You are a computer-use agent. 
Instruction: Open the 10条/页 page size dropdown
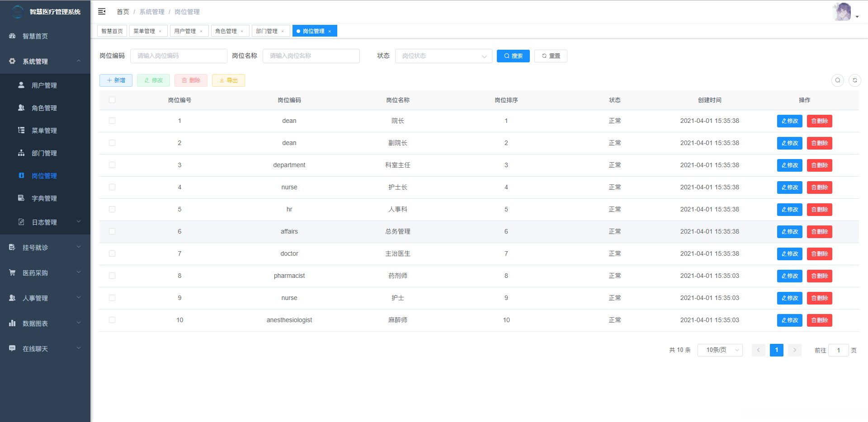[x=720, y=350]
